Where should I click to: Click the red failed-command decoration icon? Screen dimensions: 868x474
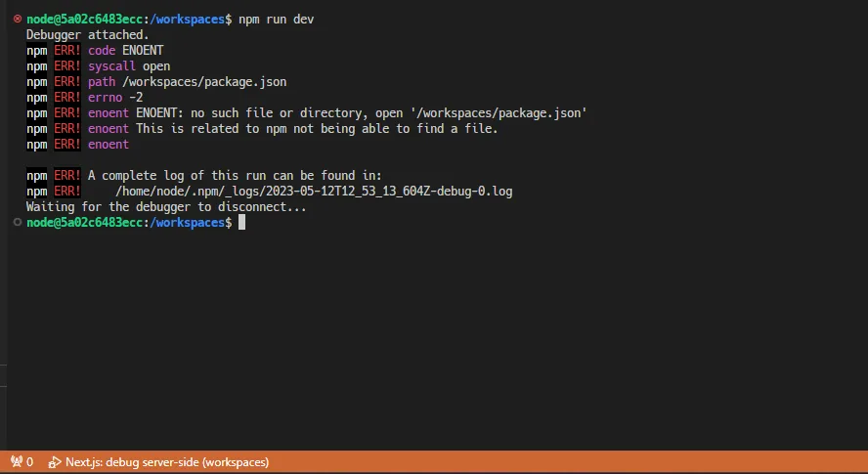coord(17,20)
